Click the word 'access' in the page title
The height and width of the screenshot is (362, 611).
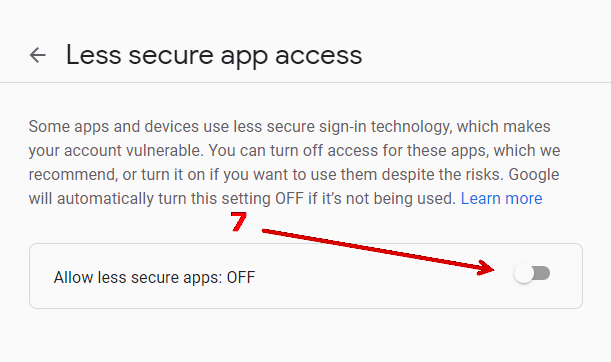pyautogui.click(x=319, y=57)
